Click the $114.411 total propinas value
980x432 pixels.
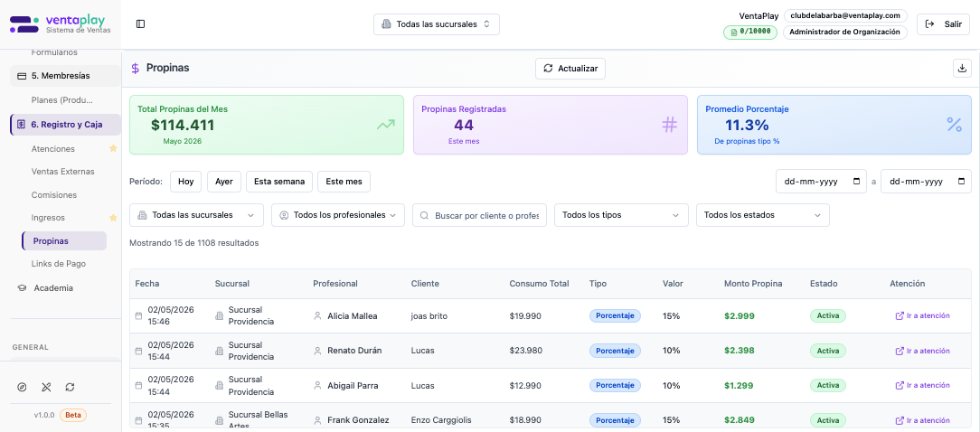click(x=183, y=125)
